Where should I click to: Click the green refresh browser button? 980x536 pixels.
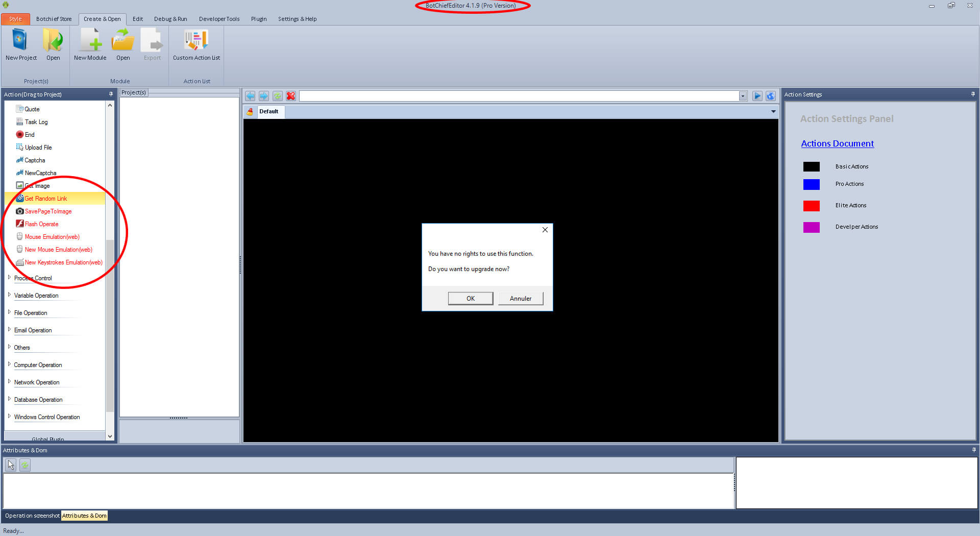coord(277,96)
